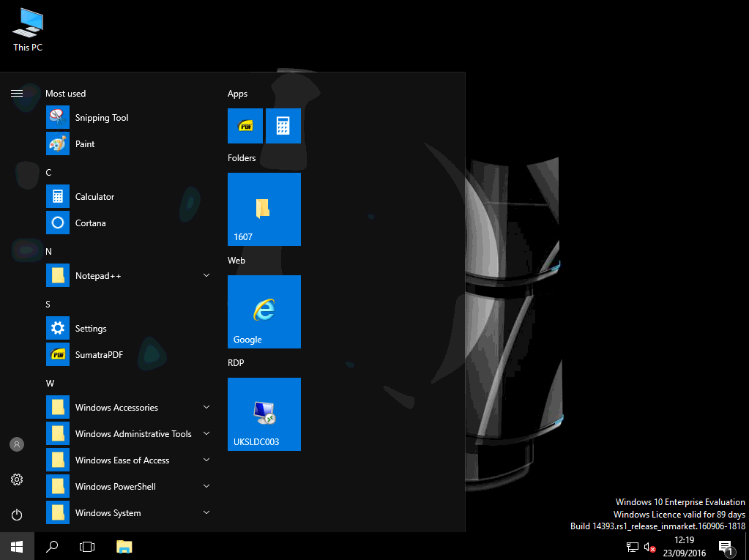Click the Windows System folder label
749x560 pixels.
pyautogui.click(x=108, y=512)
